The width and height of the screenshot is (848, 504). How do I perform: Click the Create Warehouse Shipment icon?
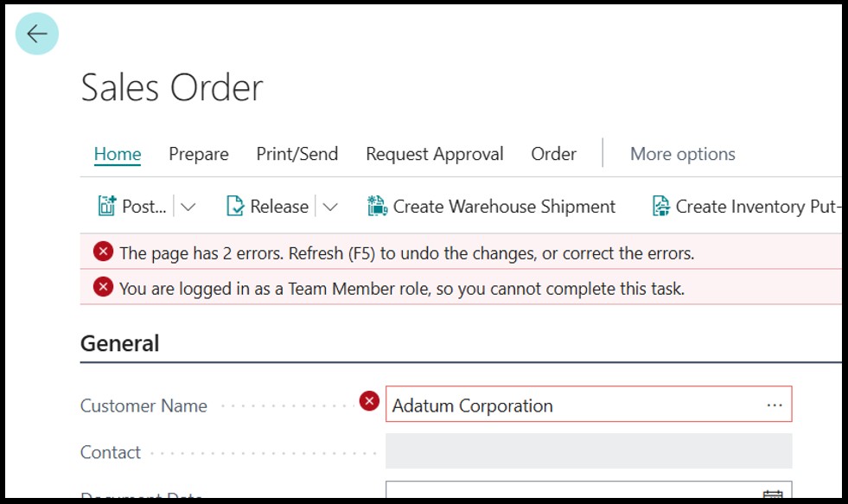[x=377, y=206]
